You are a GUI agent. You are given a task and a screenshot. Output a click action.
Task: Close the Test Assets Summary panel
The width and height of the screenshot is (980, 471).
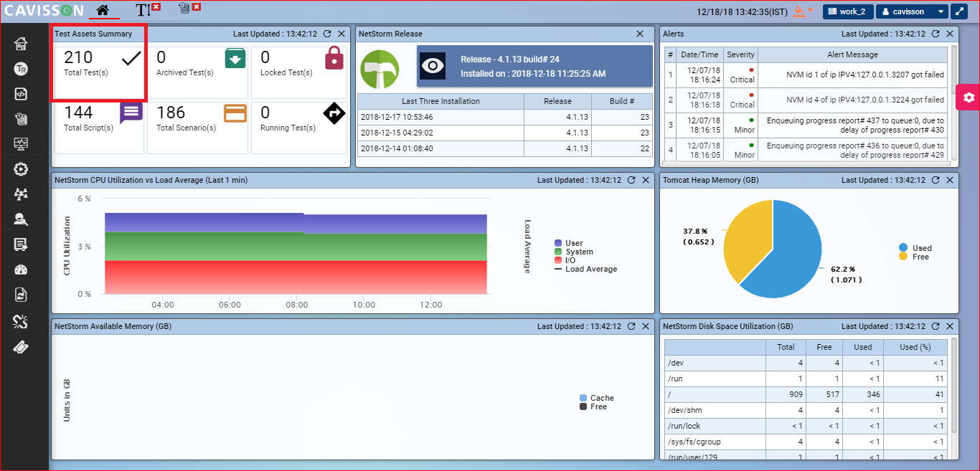click(x=341, y=34)
